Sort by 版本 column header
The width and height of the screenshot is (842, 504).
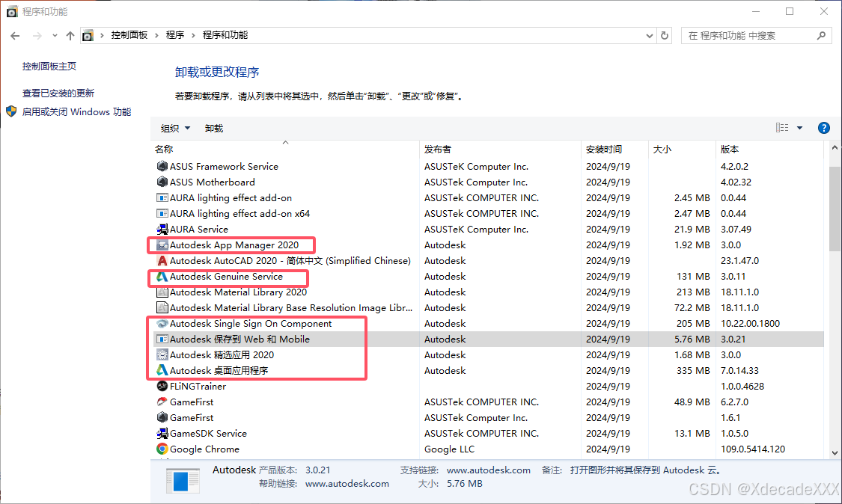(769, 149)
